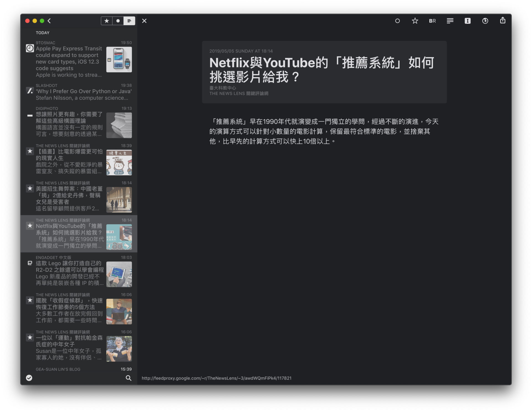The height and width of the screenshot is (412, 532).
Task: Open article search magnifier
Action: pyautogui.click(x=129, y=378)
